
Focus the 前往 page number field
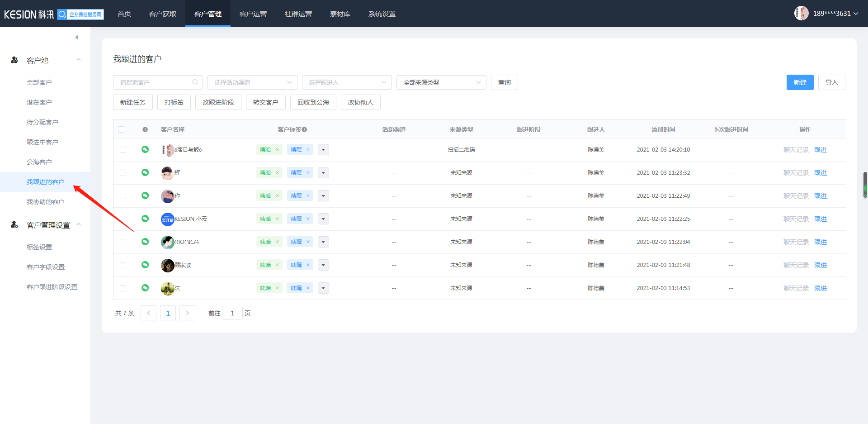(x=232, y=313)
